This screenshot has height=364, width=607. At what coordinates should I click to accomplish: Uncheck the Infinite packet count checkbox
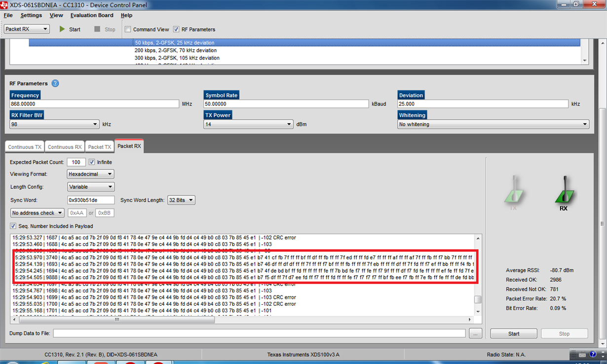pyautogui.click(x=92, y=162)
